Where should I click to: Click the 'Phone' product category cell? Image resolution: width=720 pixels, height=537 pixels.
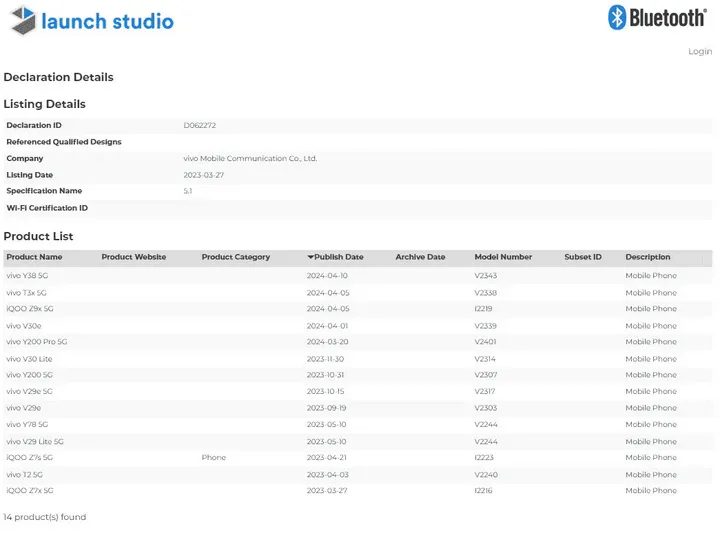tap(214, 458)
